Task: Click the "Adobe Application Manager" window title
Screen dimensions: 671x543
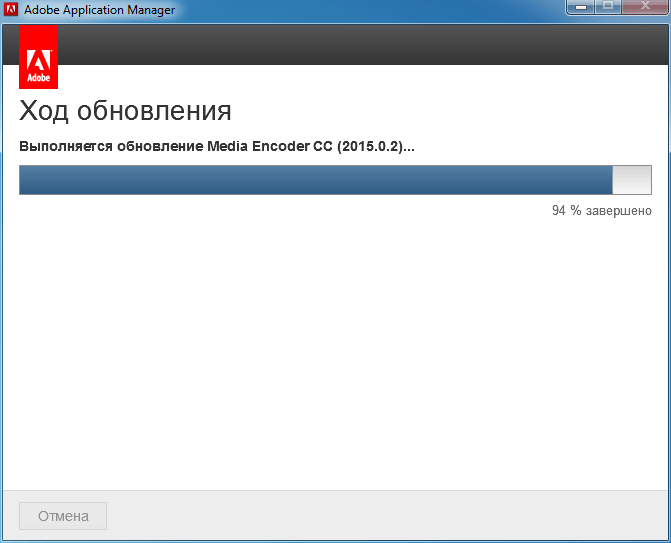Action: click(99, 9)
